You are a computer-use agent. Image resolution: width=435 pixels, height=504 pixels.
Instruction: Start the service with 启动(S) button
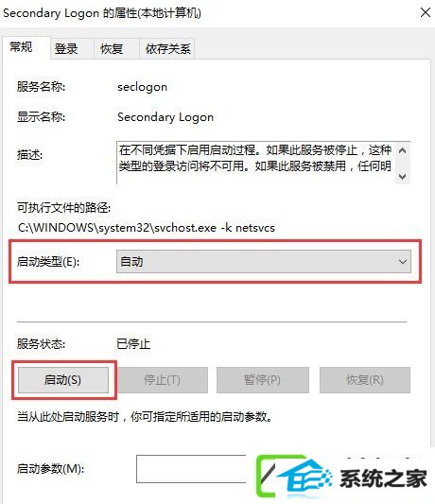63,380
